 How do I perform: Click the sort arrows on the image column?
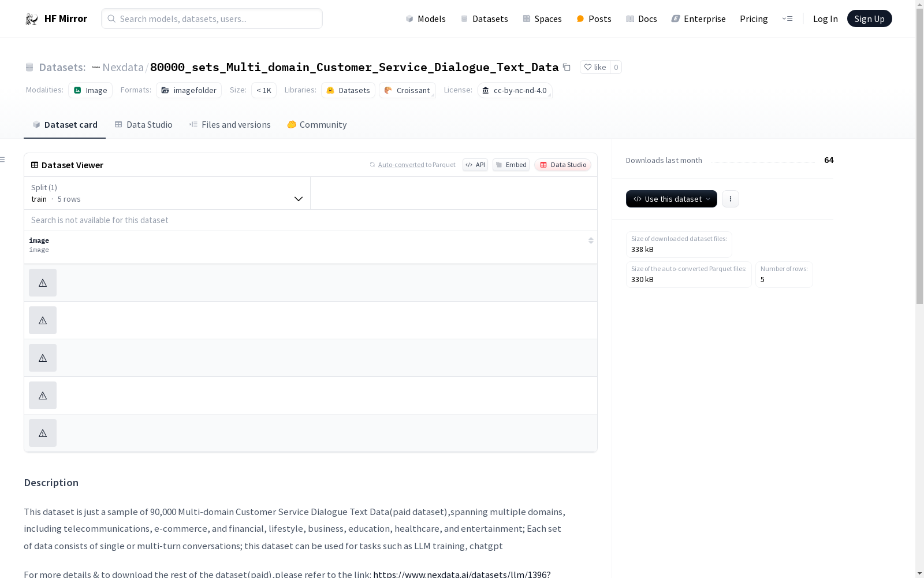(x=591, y=240)
